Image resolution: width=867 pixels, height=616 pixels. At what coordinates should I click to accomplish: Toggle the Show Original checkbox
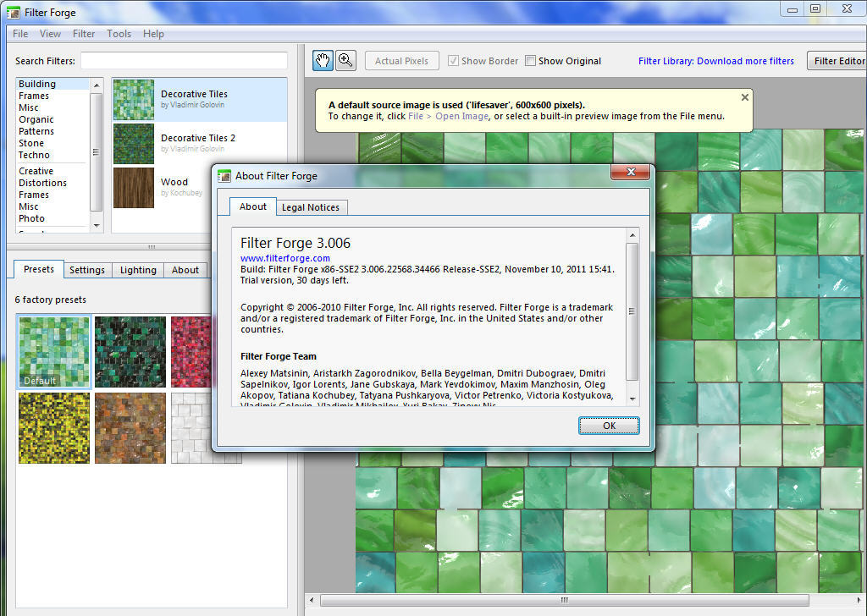click(531, 61)
